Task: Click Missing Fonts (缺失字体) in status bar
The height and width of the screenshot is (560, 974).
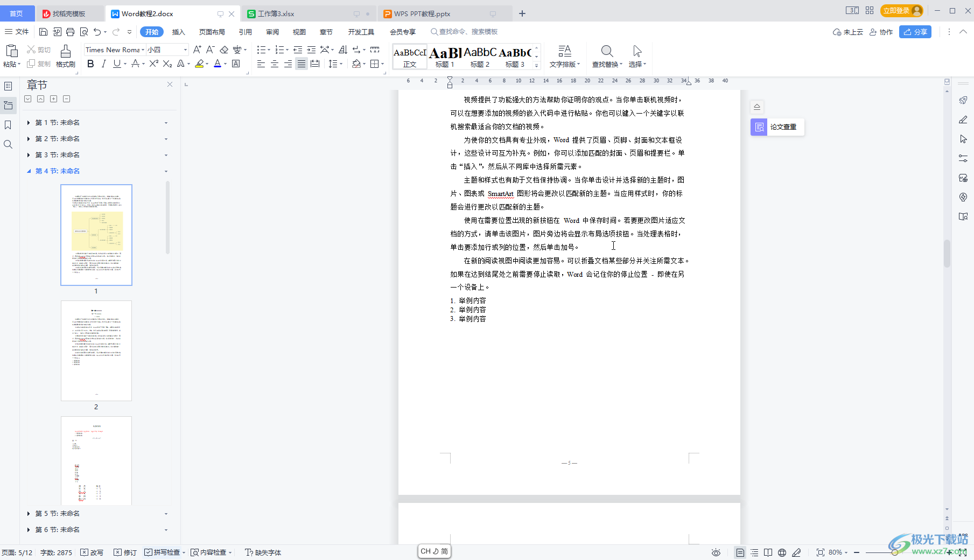Action: (263, 552)
